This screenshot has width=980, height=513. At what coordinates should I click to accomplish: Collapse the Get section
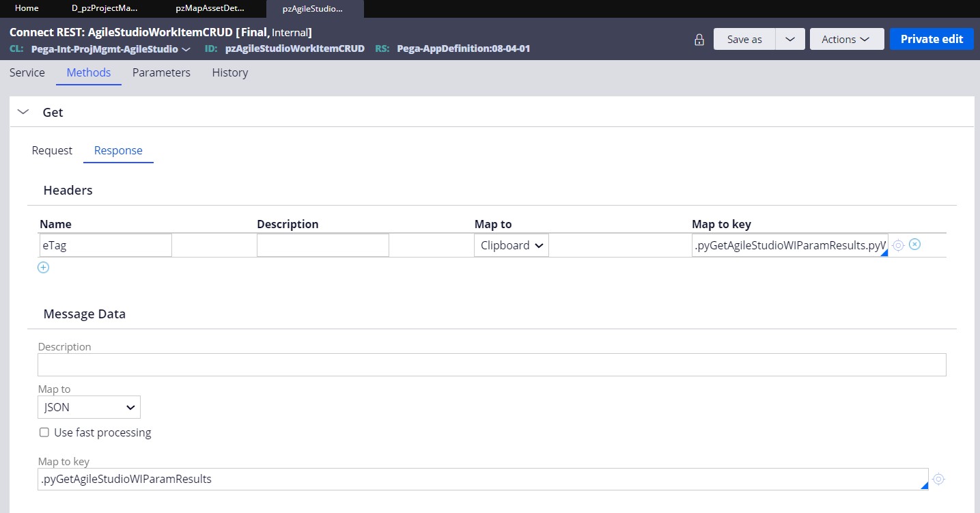(24, 112)
